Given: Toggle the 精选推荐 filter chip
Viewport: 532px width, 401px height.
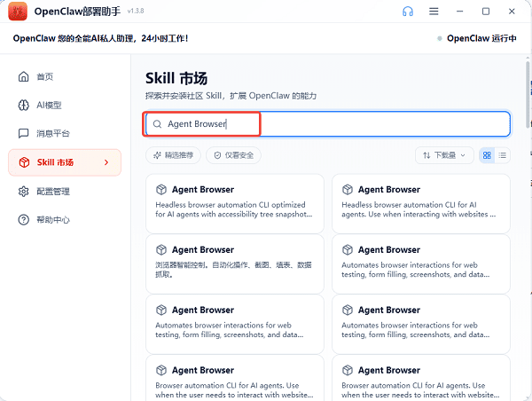Looking at the screenshot, I should pyautogui.click(x=174, y=155).
